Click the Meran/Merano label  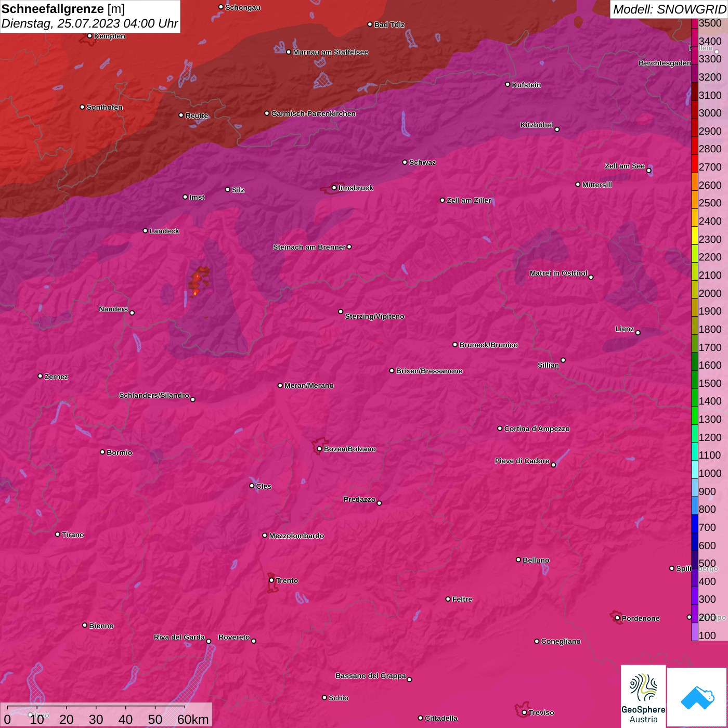(309, 385)
